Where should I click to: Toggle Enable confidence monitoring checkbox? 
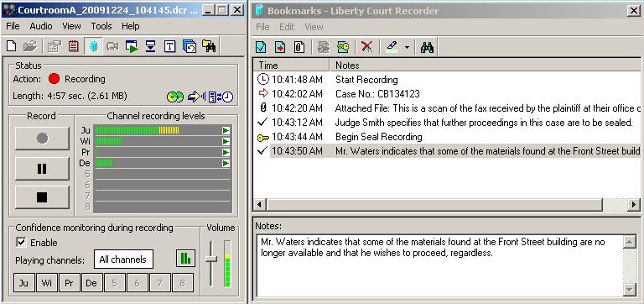(x=20, y=243)
